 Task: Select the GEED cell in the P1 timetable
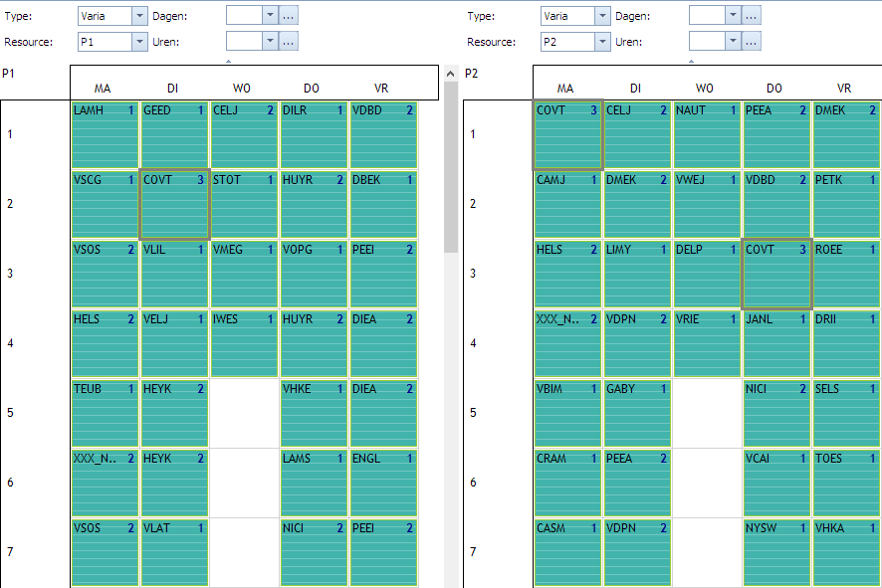174,135
